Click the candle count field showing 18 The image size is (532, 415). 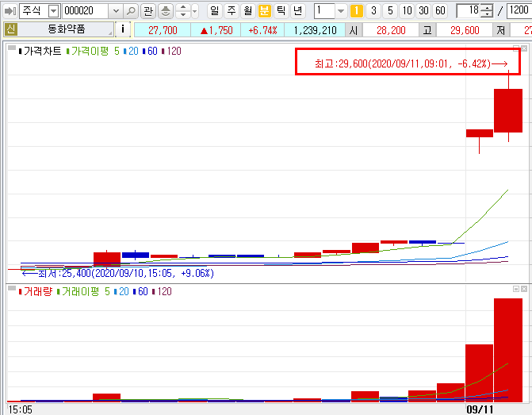pos(469,11)
